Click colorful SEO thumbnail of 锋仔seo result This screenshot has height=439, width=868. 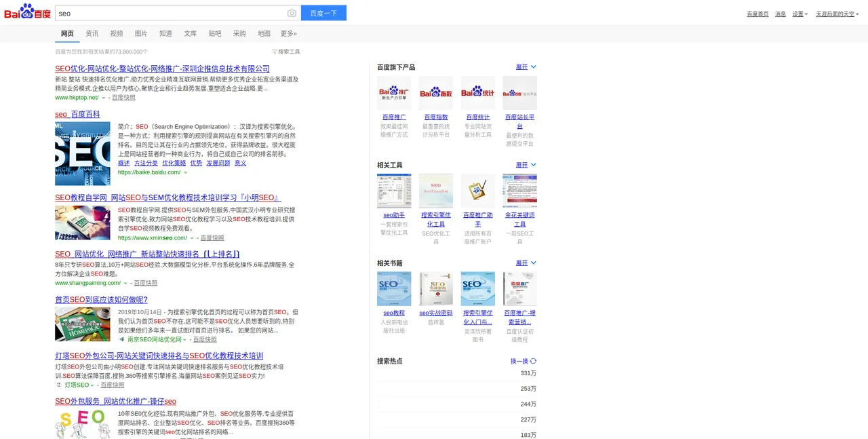click(x=83, y=423)
